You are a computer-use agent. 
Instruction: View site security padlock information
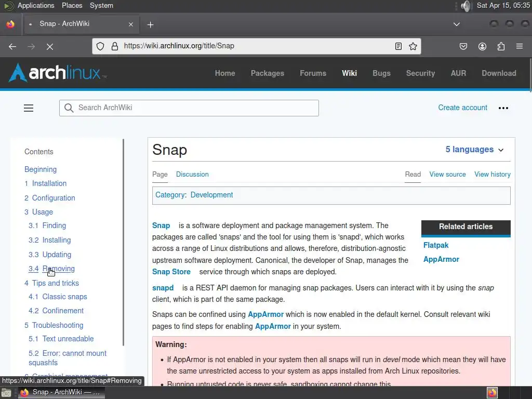click(x=115, y=46)
